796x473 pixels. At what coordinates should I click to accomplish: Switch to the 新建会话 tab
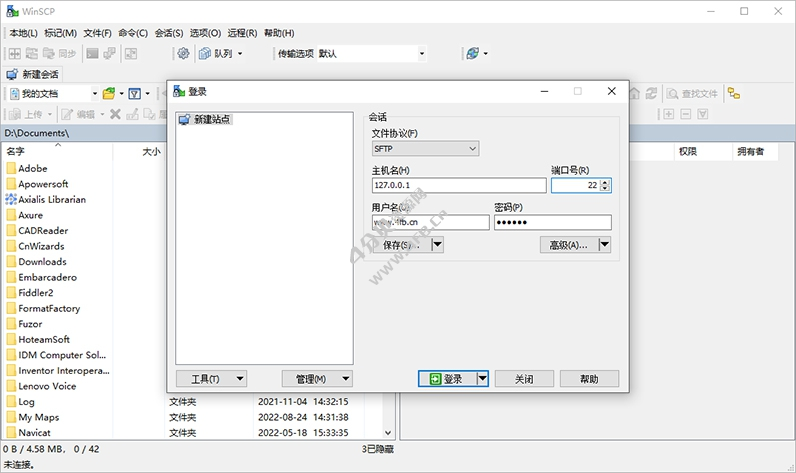tap(34, 74)
